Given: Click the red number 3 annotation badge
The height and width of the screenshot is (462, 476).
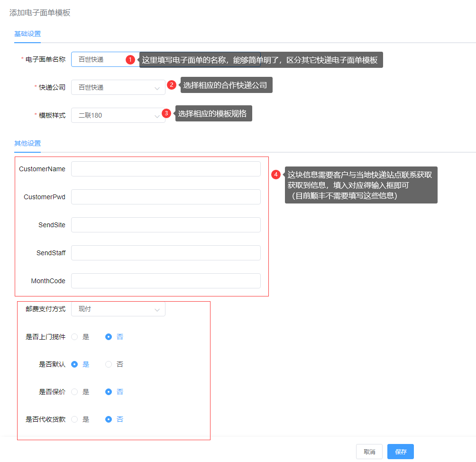Looking at the screenshot, I should [166, 113].
